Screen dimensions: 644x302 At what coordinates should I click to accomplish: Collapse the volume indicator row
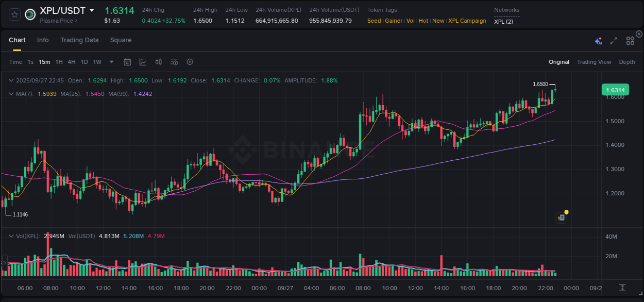pyautogui.click(x=10, y=236)
